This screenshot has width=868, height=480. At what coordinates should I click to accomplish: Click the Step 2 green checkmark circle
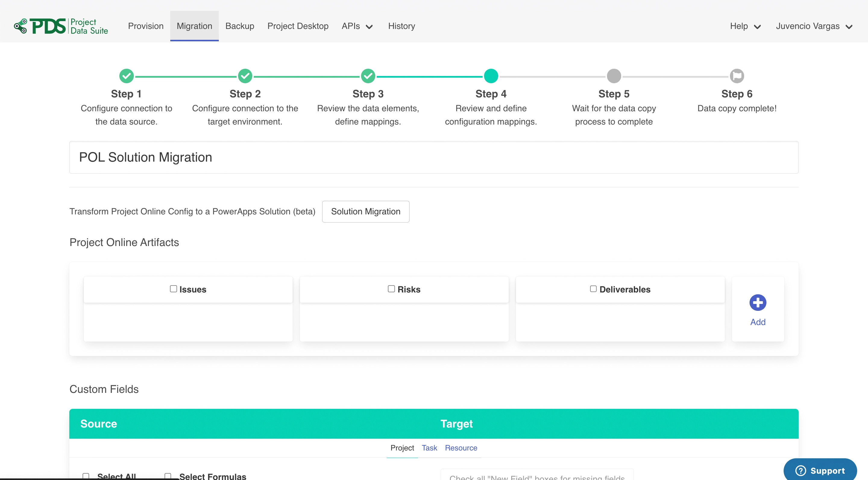[x=245, y=76]
